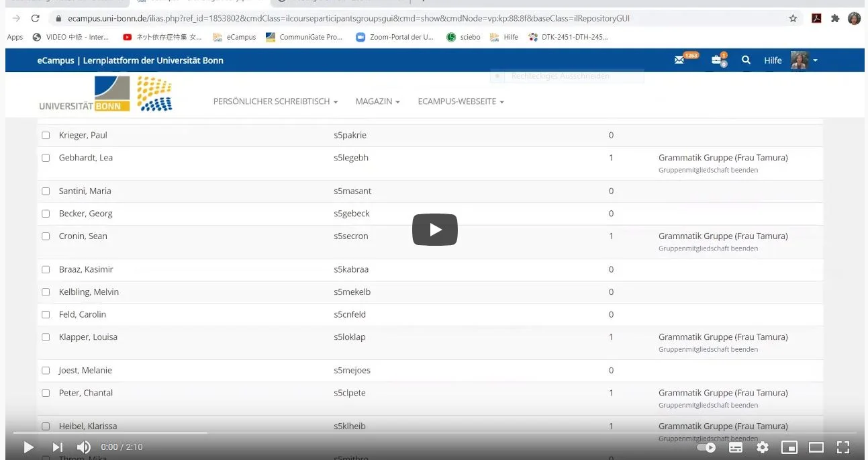
Task: Expand the Persönlicher Schreibtisch dropdown
Action: (x=275, y=101)
